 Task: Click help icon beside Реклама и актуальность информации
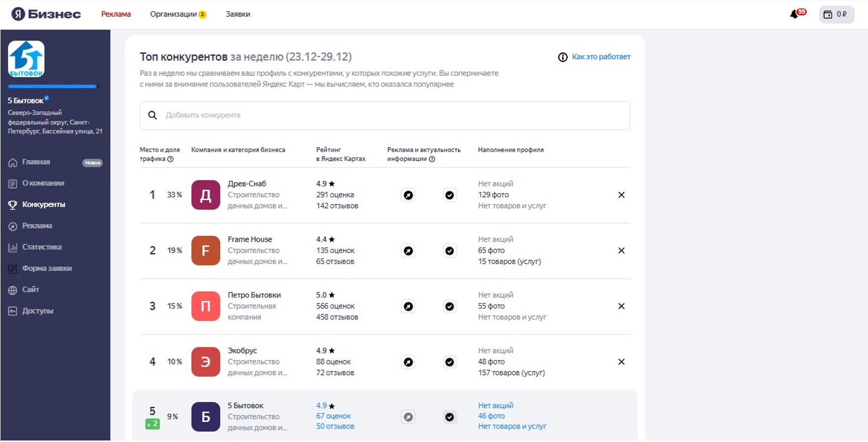coord(432,159)
